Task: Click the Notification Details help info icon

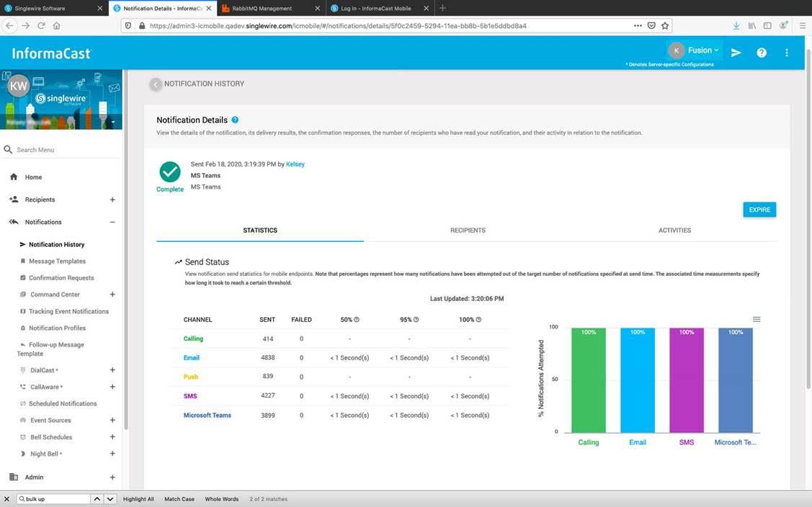Action: (x=235, y=120)
